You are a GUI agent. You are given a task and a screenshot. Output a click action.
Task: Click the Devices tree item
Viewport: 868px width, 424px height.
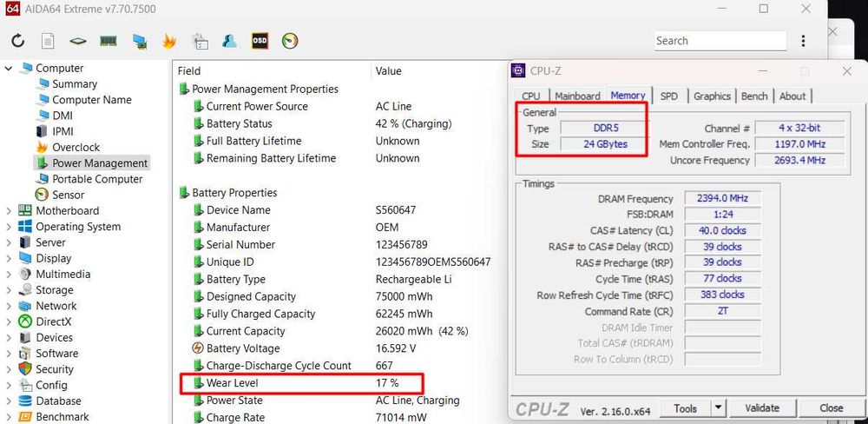(54, 337)
